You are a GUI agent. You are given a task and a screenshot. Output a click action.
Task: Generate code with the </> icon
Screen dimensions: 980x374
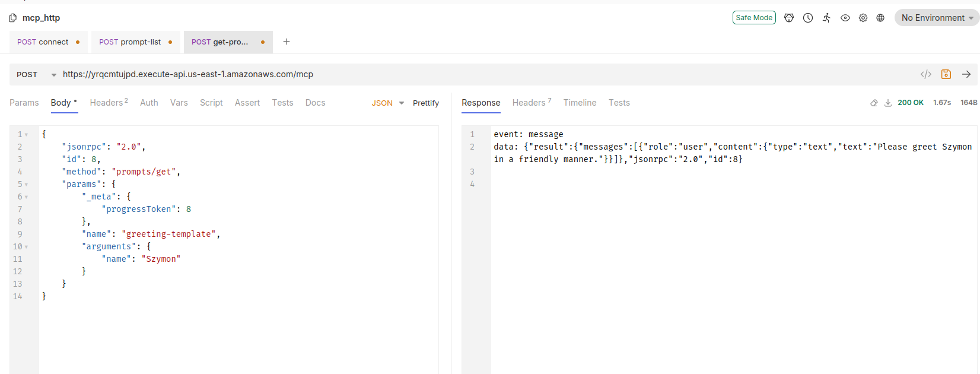coord(926,74)
